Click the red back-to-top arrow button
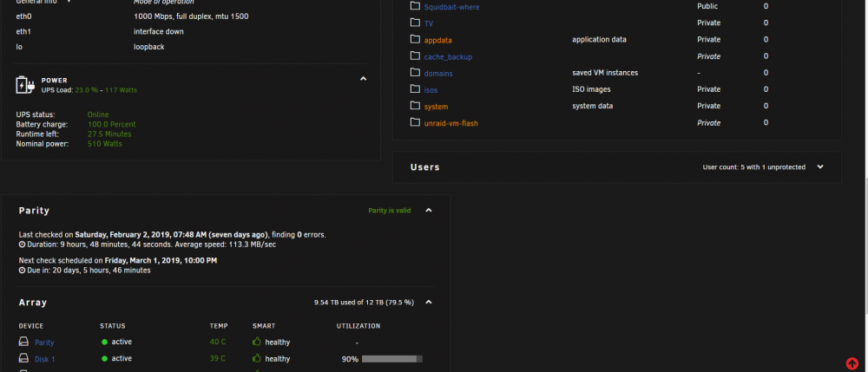This screenshot has width=868, height=372. 852,363
